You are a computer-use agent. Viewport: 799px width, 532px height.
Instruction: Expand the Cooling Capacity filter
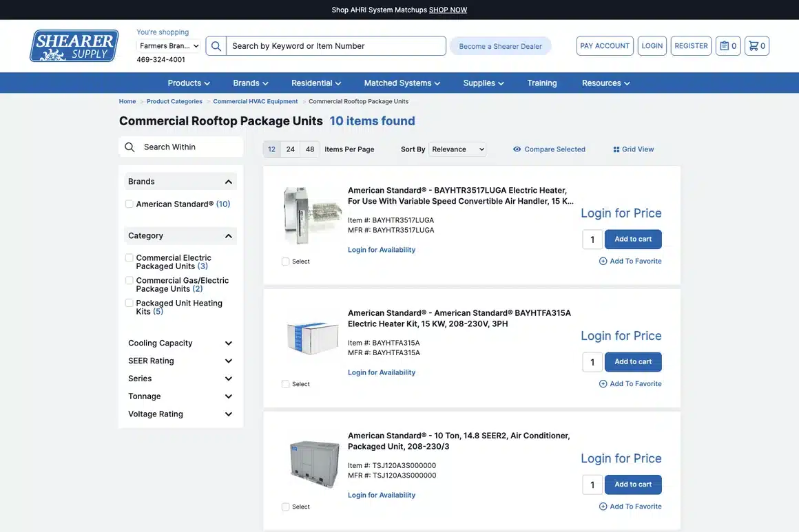tap(180, 343)
